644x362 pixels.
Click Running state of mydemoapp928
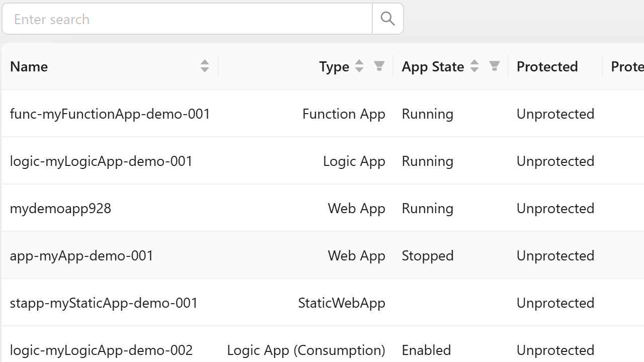(x=428, y=208)
